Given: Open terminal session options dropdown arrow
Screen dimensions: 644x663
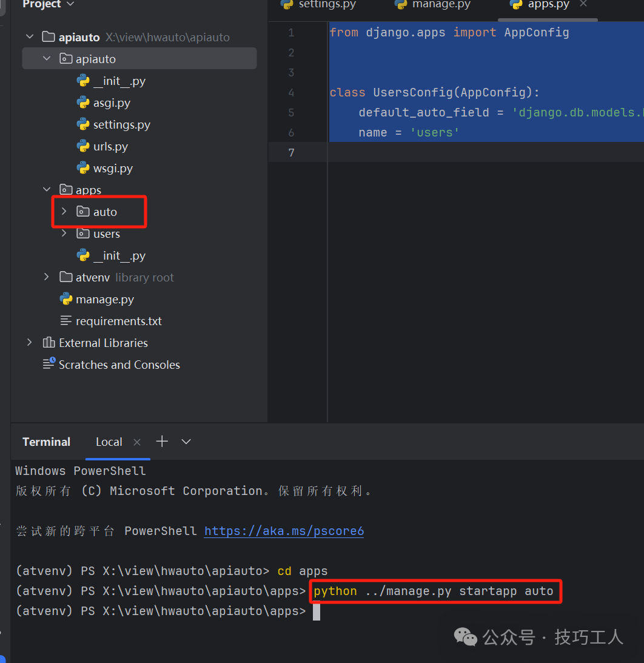Looking at the screenshot, I should [186, 442].
